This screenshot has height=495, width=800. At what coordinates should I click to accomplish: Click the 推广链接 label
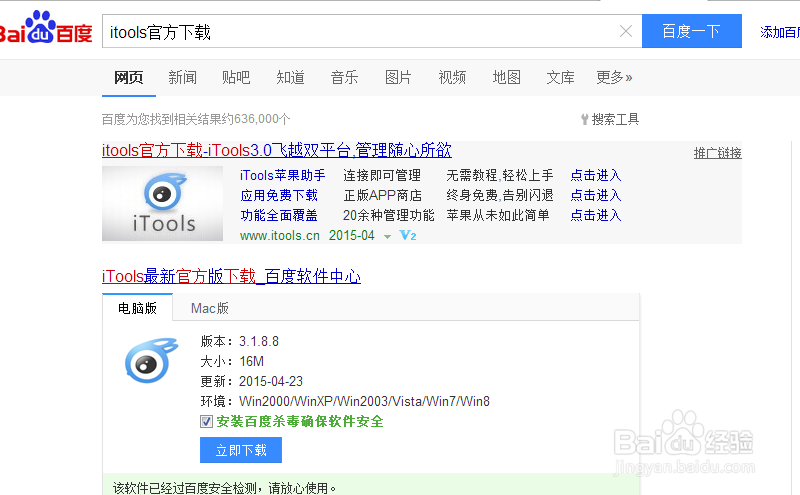[x=717, y=153]
